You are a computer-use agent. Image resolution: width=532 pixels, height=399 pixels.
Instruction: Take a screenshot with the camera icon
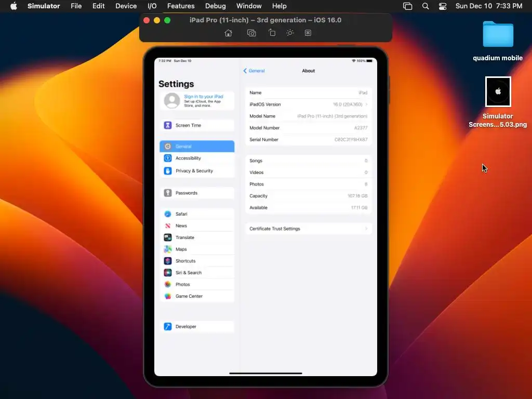pos(251,33)
